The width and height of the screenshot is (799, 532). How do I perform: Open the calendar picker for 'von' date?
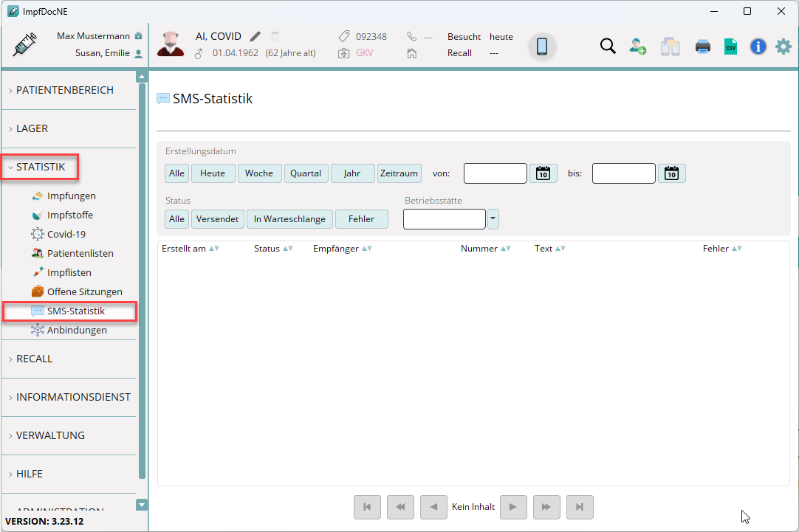click(543, 173)
